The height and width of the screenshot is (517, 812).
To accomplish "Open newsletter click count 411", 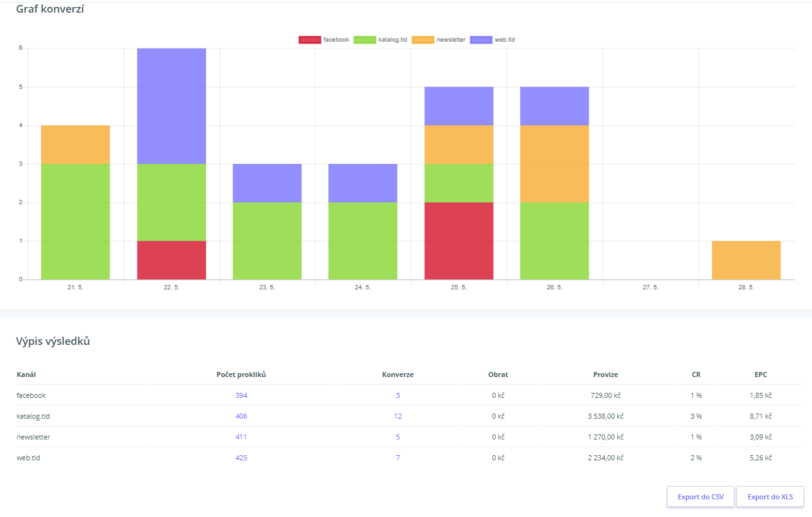I will [241, 437].
